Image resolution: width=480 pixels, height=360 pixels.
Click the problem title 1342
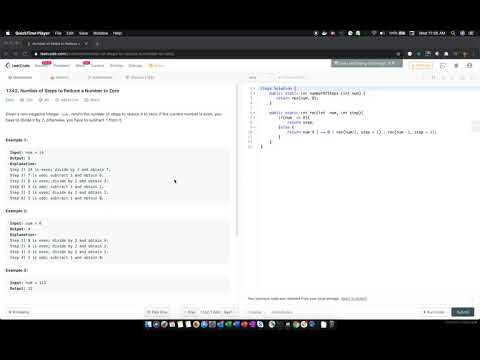pyautogui.click(x=62, y=91)
